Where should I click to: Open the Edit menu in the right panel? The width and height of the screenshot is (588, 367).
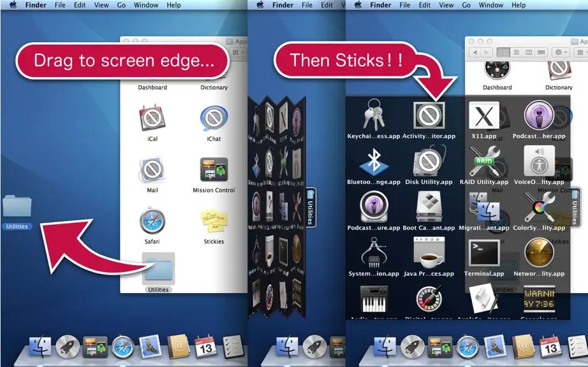click(x=425, y=5)
